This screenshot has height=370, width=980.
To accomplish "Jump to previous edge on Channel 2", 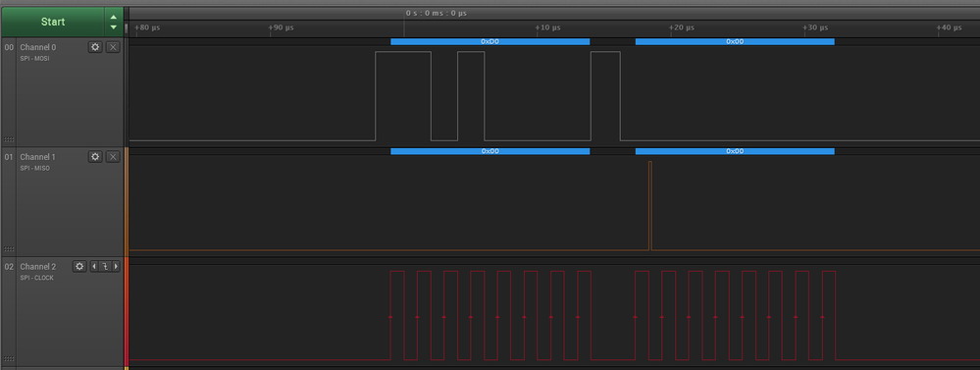I will click(x=94, y=266).
